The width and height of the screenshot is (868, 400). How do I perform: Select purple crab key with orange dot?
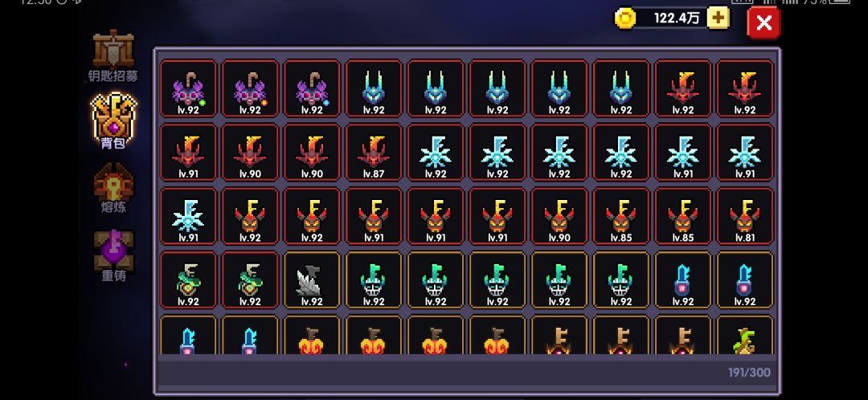[x=250, y=88]
